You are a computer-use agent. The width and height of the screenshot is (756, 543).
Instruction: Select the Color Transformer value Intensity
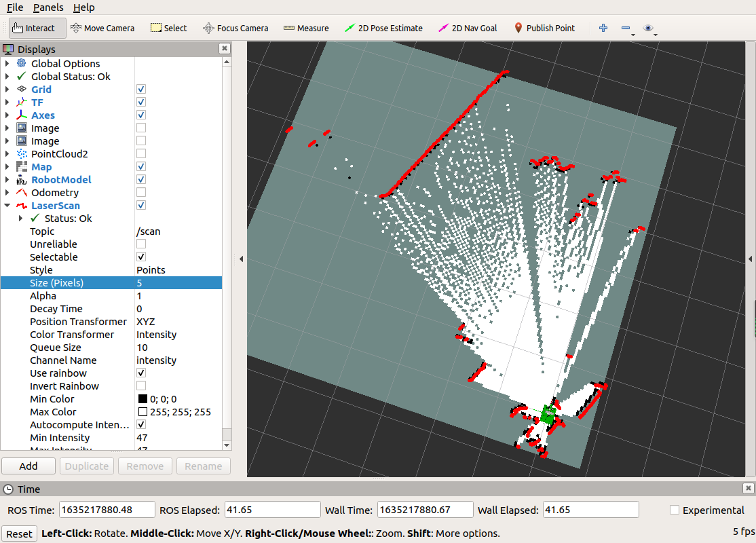[x=156, y=335]
